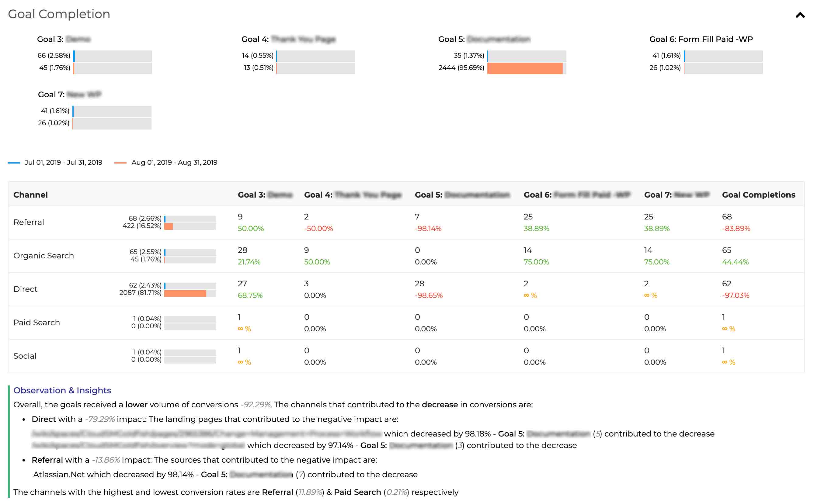This screenshot has height=504, width=814.
Task: Select the Referral channel row
Action: (29, 222)
